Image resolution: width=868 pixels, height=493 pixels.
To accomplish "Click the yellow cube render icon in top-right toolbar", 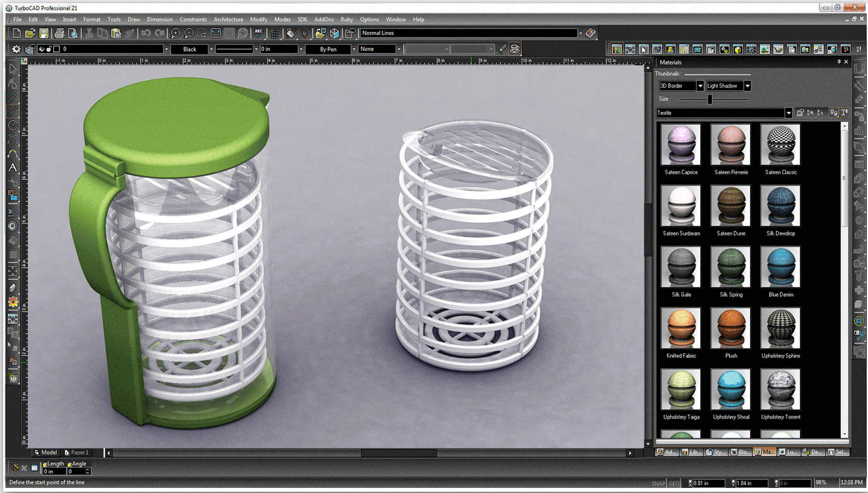I will (x=737, y=49).
